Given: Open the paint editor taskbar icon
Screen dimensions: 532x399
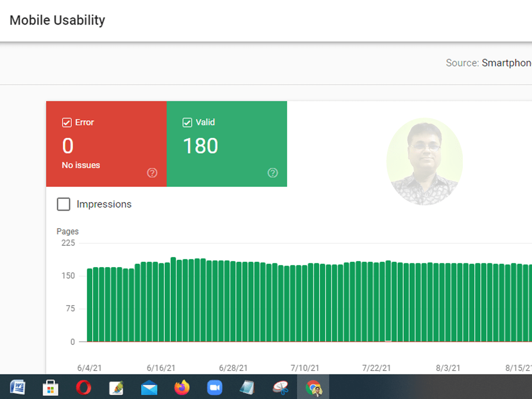Looking at the screenshot, I should [117, 388].
